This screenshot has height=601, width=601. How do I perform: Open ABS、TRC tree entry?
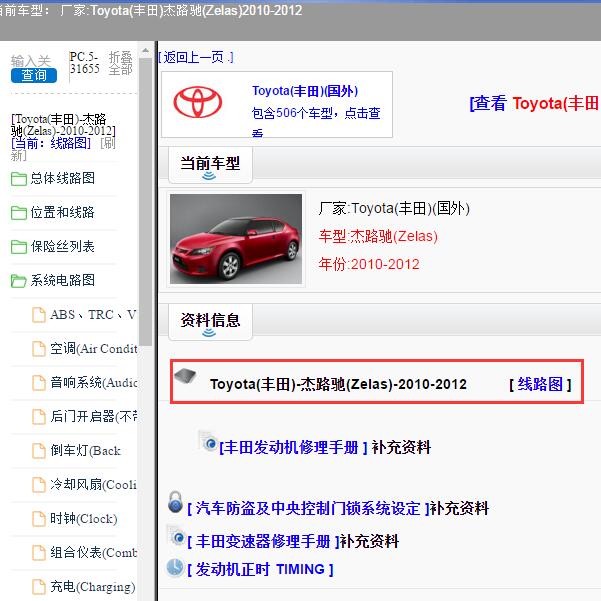point(93,315)
